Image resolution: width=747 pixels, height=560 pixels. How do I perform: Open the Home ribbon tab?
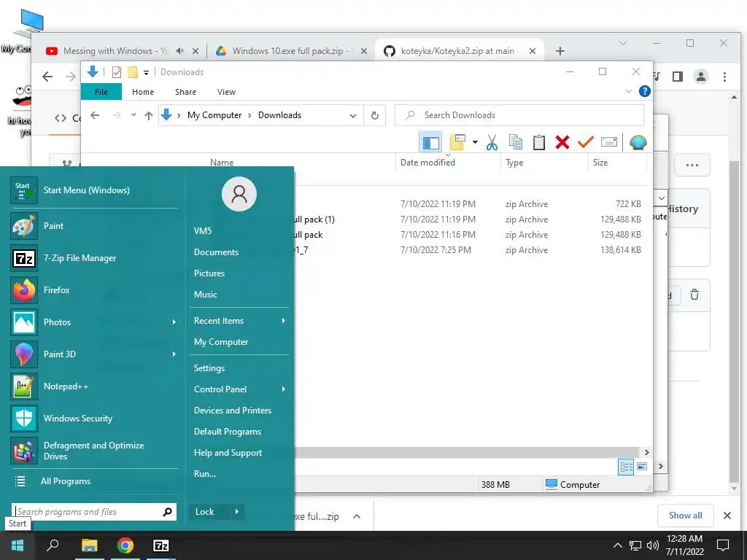143,92
